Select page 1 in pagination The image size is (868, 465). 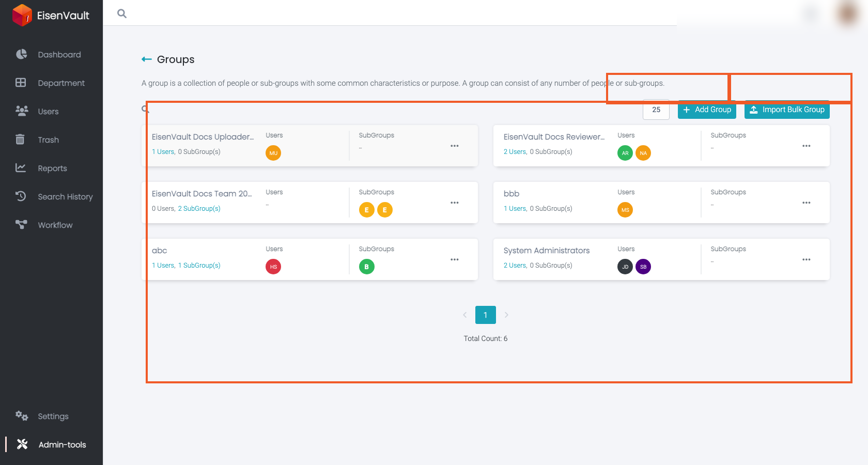(486, 315)
